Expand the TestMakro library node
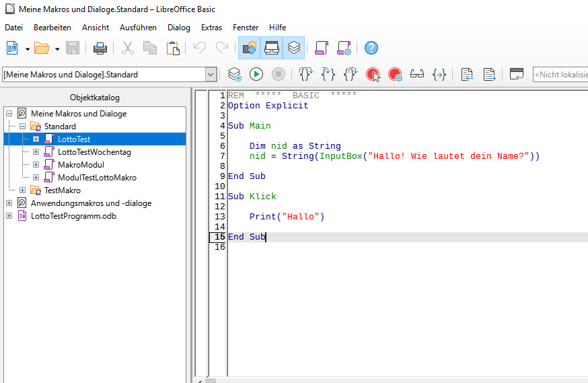 pyautogui.click(x=22, y=190)
